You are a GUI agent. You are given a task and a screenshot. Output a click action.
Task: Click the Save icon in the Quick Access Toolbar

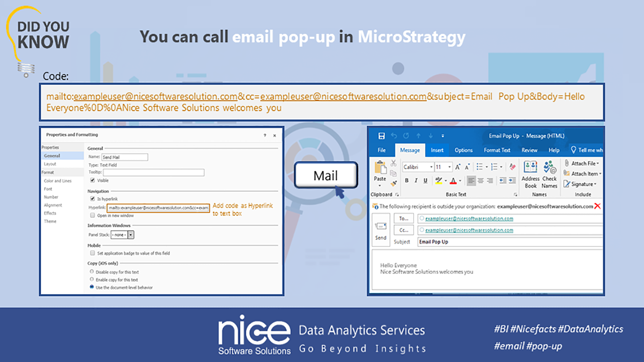click(382, 136)
